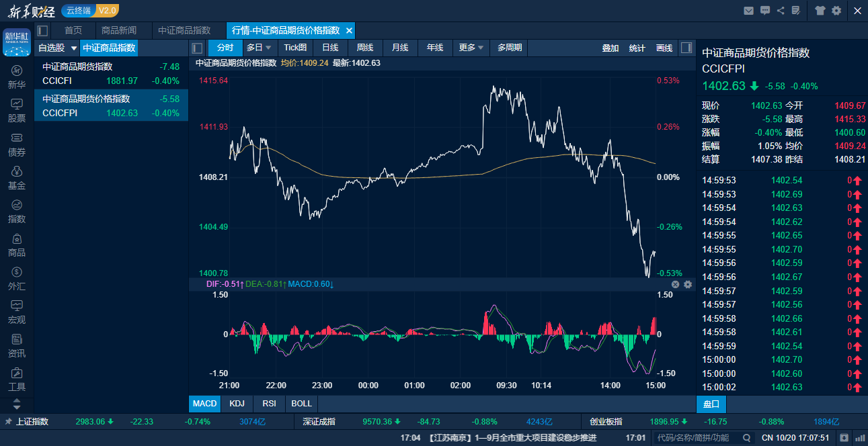Open the 江苏南京 news headline

[x=513, y=438]
